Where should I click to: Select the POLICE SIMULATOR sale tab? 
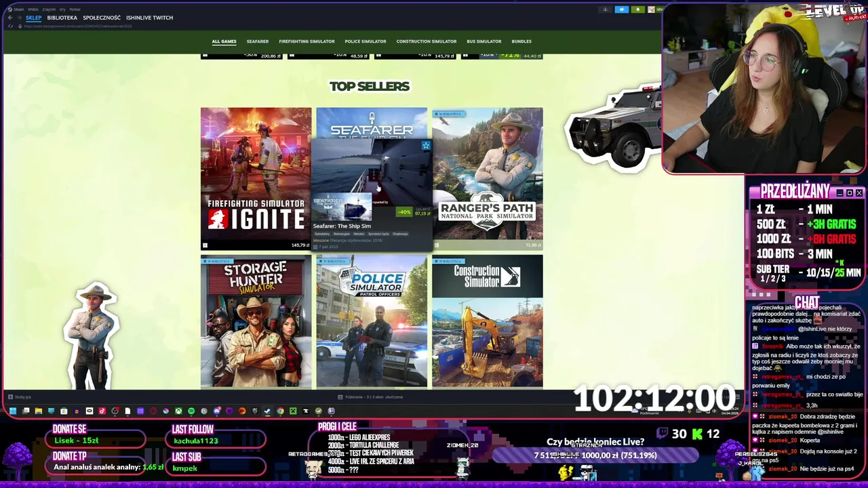pyautogui.click(x=366, y=41)
